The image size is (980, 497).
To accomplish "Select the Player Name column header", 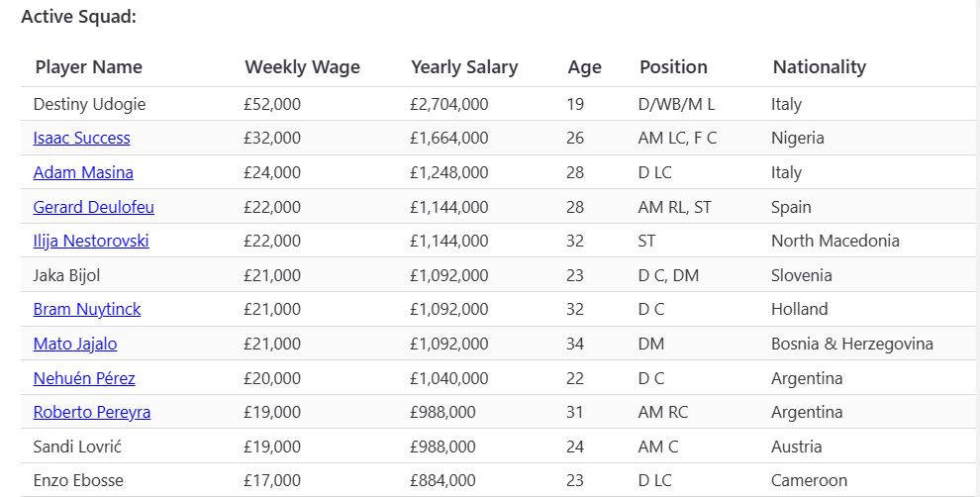I will pyautogui.click(x=89, y=67).
